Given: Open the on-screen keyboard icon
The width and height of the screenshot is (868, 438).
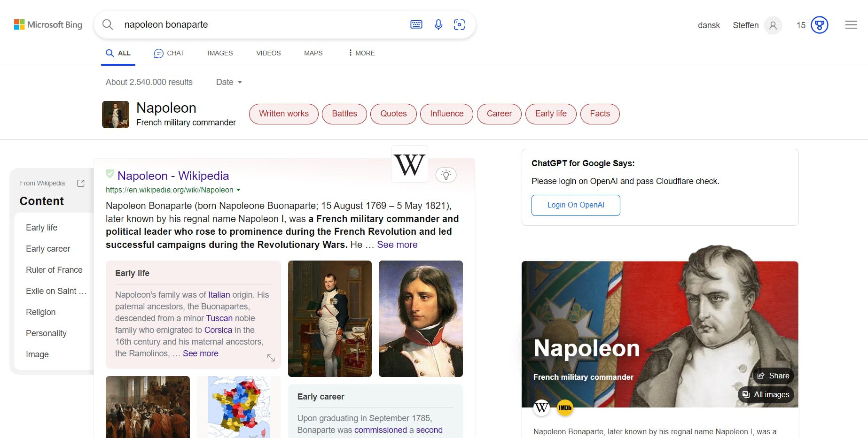Looking at the screenshot, I should (x=416, y=24).
